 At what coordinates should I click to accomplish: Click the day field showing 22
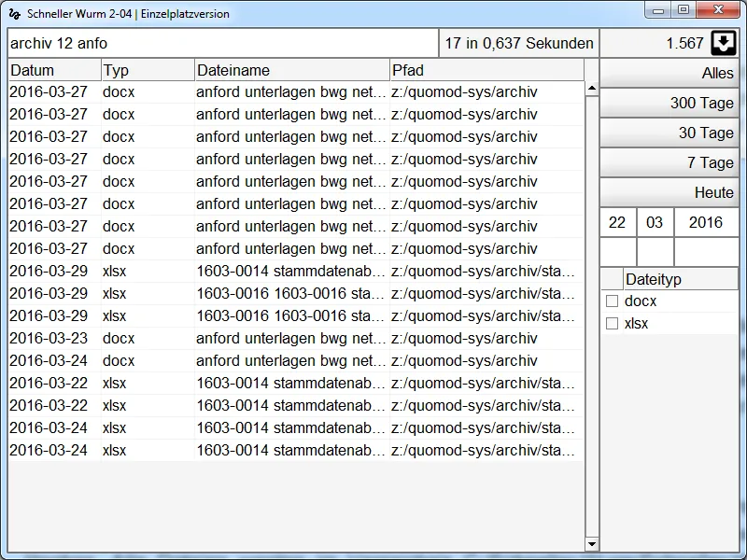click(x=617, y=222)
